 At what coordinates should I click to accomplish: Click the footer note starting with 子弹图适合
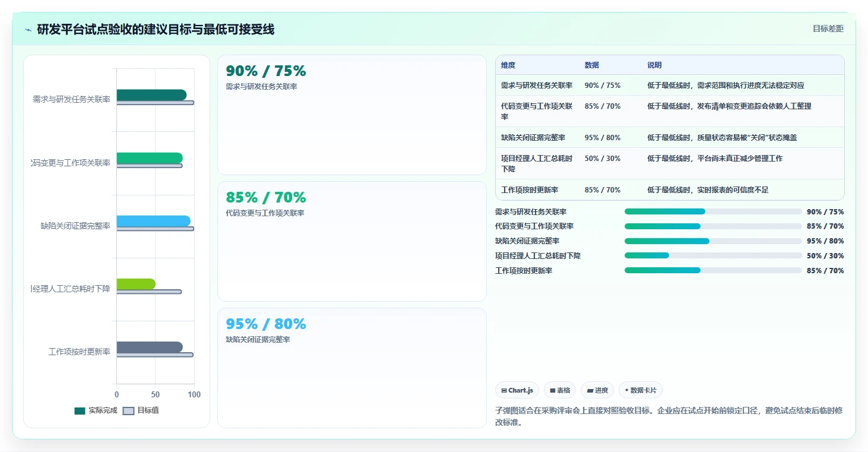pyautogui.click(x=669, y=416)
